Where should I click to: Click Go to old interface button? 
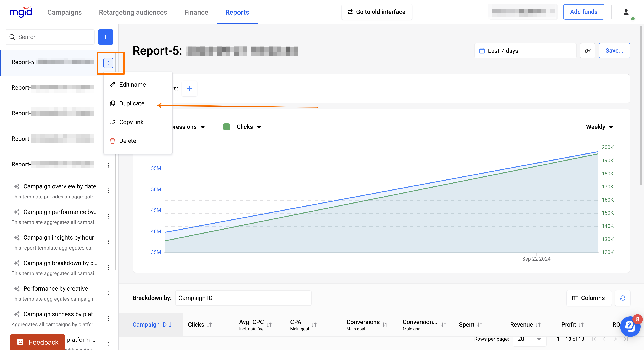(x=377, y=12)
